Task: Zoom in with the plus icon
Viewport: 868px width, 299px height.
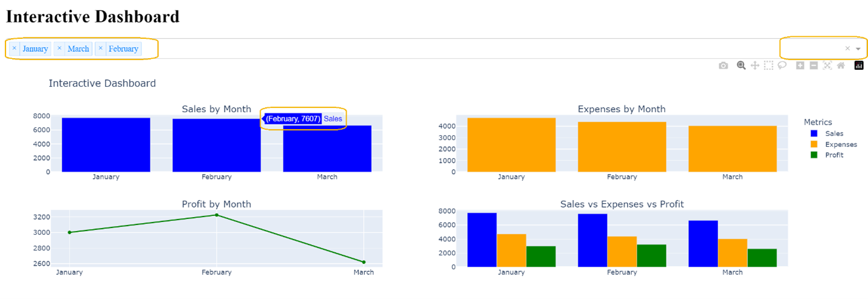Action: 800,66
